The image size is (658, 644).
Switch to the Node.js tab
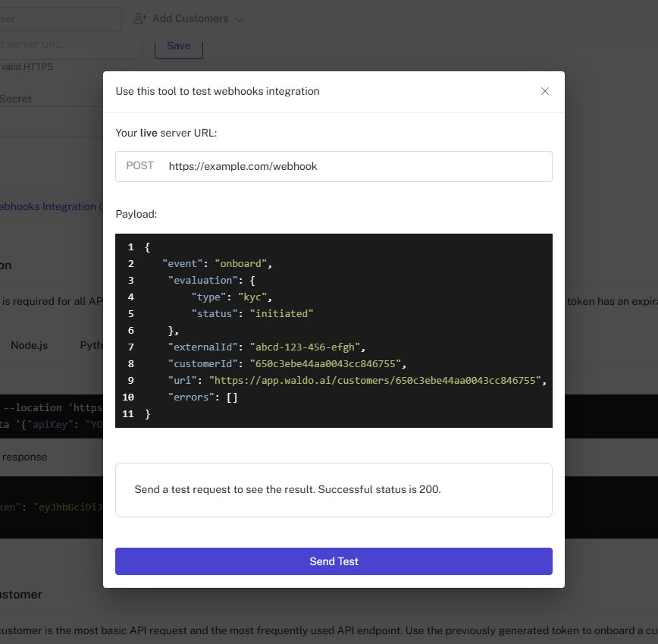(x=29, y=345)
